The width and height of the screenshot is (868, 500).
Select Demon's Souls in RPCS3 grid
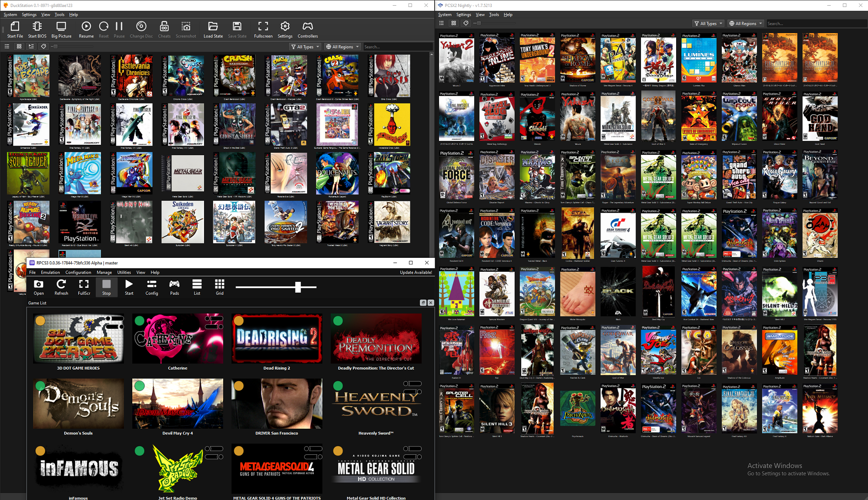[78, 407]
